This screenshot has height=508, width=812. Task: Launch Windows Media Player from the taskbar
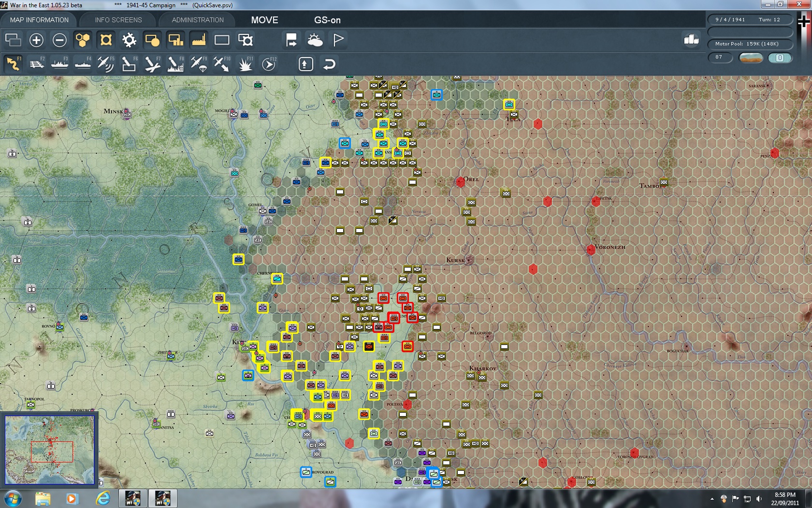point(72,498)
